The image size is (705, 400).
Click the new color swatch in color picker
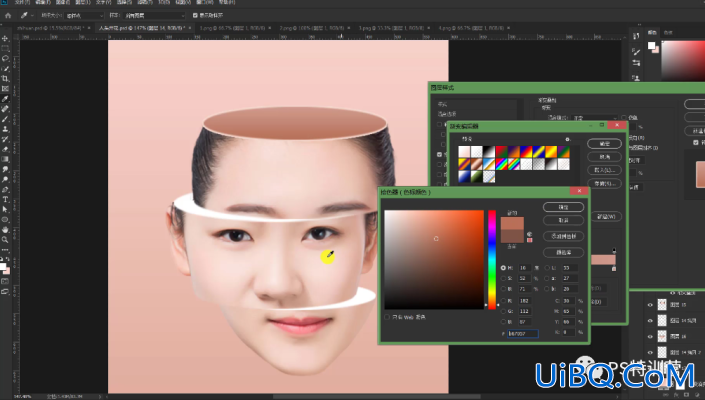click(x=513, y=223)
